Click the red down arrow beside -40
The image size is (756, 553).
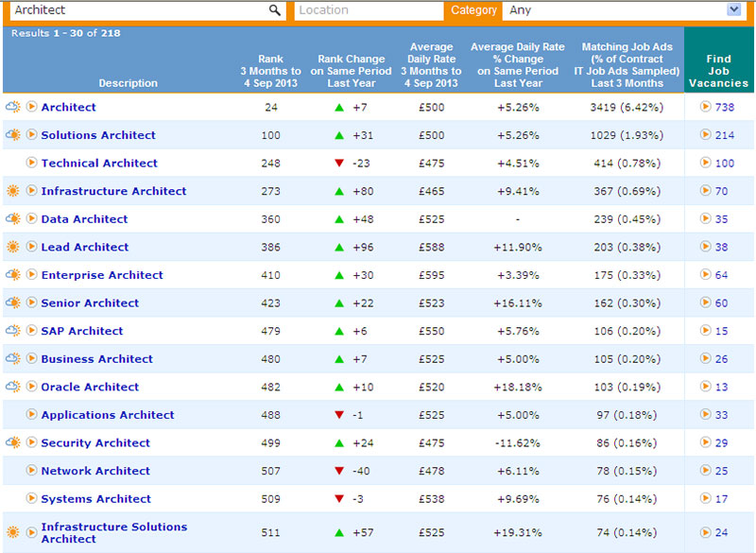pos(339,471)
